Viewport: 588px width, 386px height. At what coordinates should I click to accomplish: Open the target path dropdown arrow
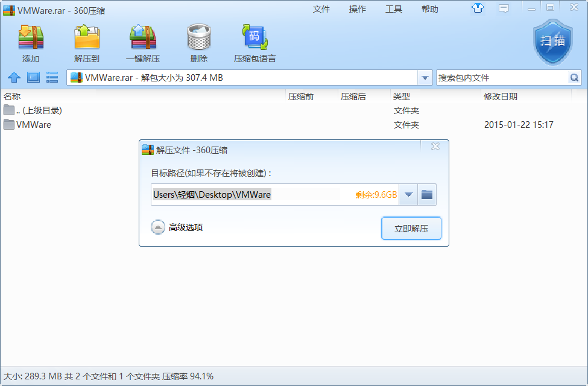(408, 194)
